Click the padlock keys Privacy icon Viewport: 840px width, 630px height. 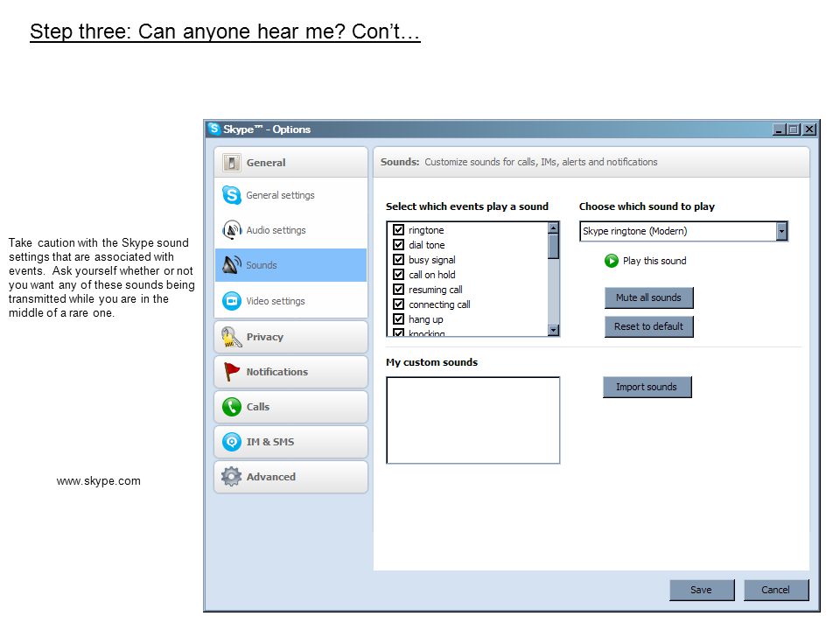231,337
